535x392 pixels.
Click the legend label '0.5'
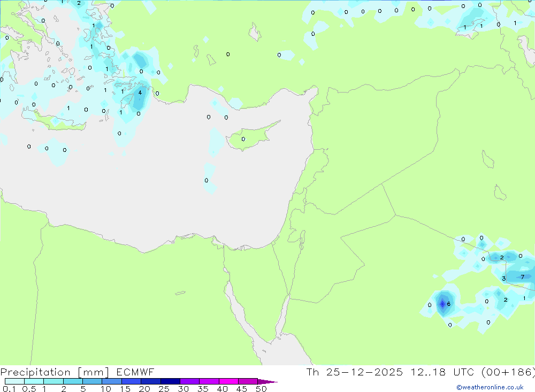click(x=29, y=389)
